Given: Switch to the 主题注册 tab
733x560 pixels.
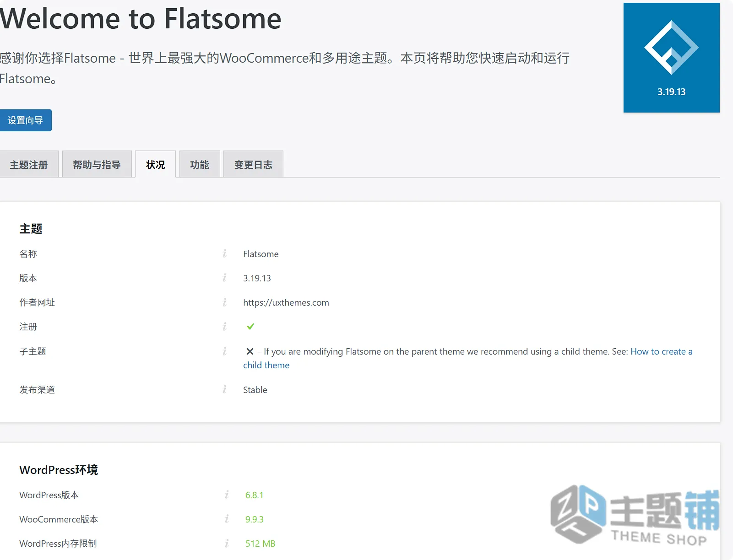Looking at the screenshot, I should pos(29,164).
